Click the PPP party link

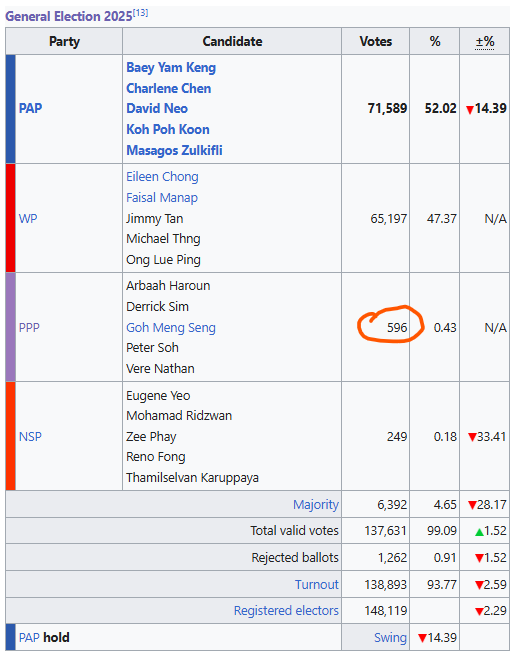pyautogui.click(x=29, y=328)
